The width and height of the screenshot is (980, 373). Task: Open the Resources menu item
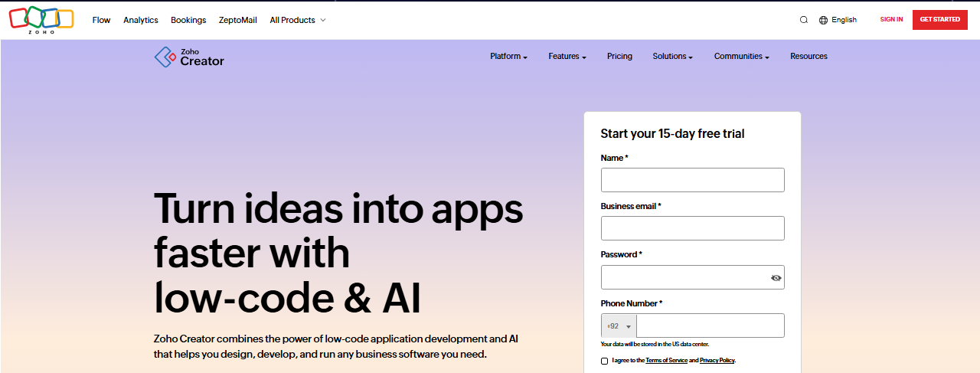[808, 56]
